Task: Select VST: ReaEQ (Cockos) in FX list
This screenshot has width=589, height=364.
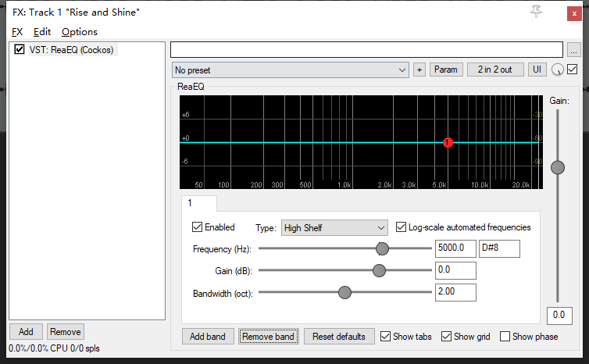Action: coord(71,49)
